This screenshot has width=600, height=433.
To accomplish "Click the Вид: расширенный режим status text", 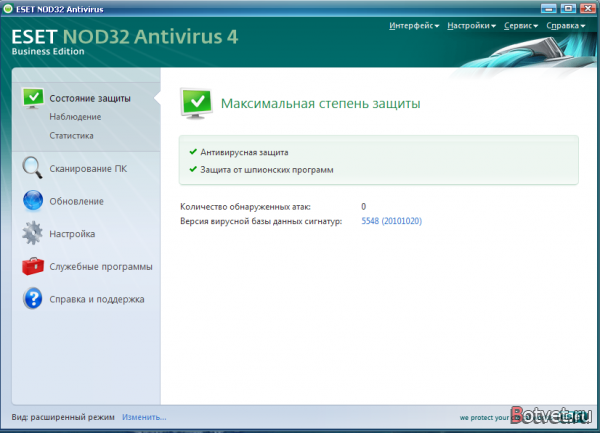I will pos(63,417).
